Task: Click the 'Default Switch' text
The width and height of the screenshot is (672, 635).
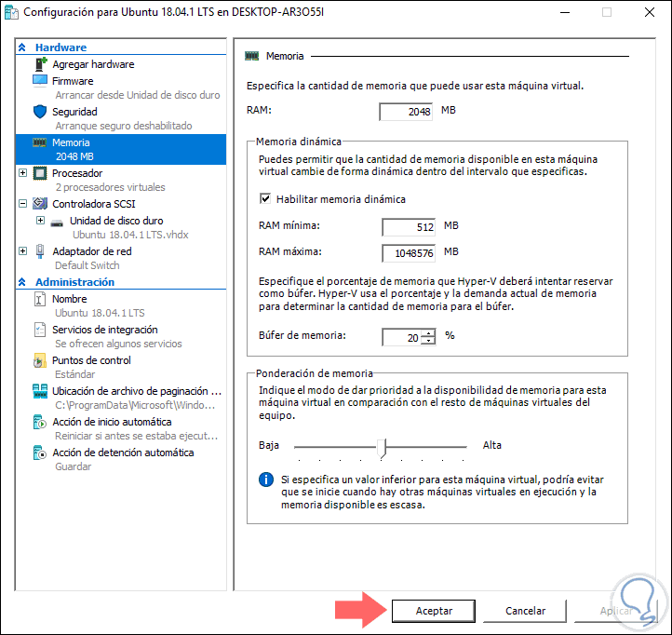Action: pyautogui.click(x=87, y=265)
